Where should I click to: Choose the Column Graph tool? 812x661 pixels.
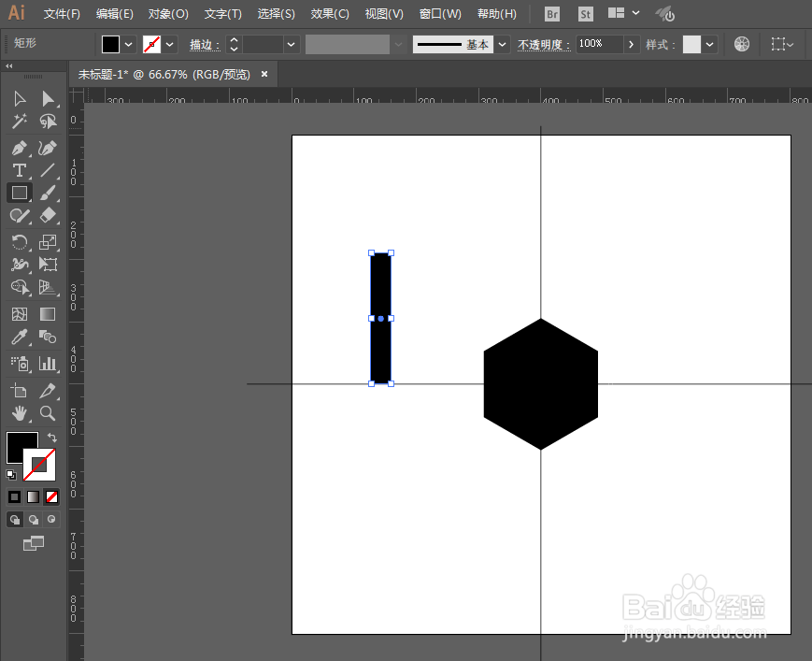tap(49, 363)
